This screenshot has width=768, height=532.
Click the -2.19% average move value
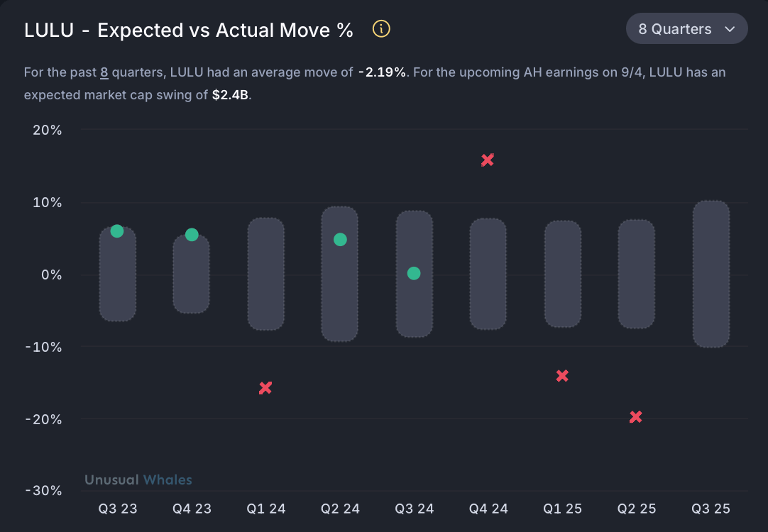[x=382, y=72]
